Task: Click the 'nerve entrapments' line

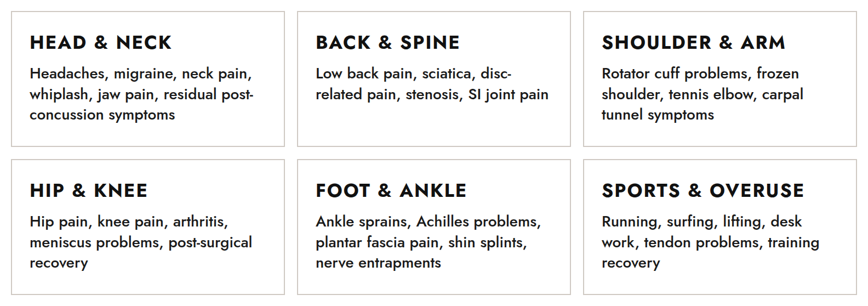Action: coord(379,263)
